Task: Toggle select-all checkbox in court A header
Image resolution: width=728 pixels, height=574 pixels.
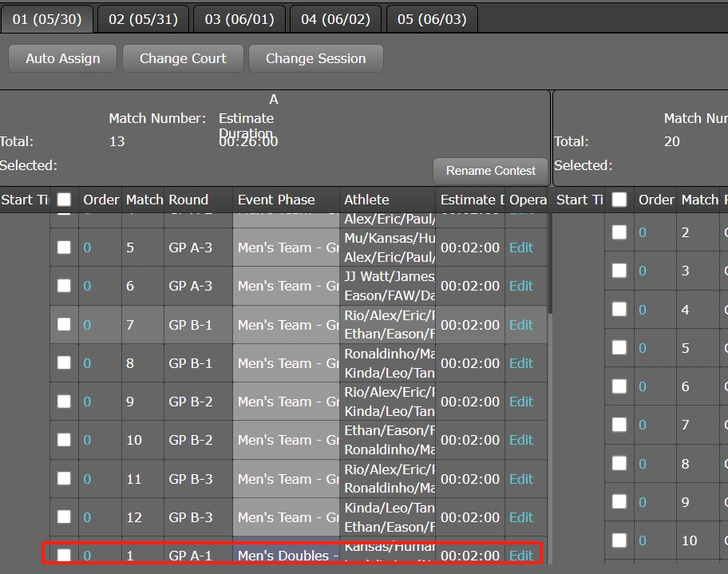Action: tap(64, 200)
